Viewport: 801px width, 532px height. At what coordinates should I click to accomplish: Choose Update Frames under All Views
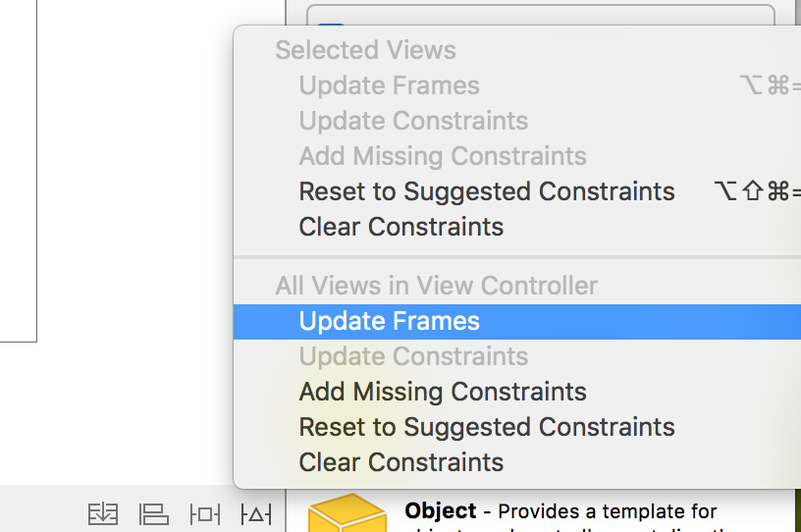point(390,321)
